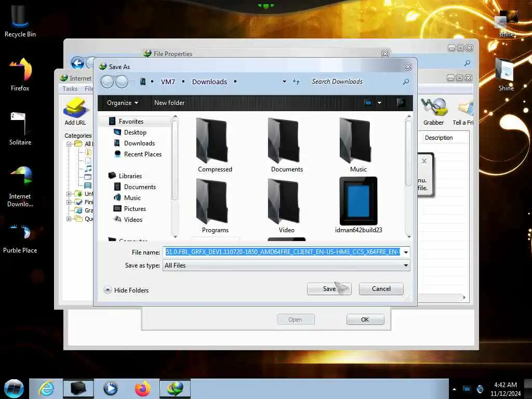Open the Save as type combo box

[286, 265]
